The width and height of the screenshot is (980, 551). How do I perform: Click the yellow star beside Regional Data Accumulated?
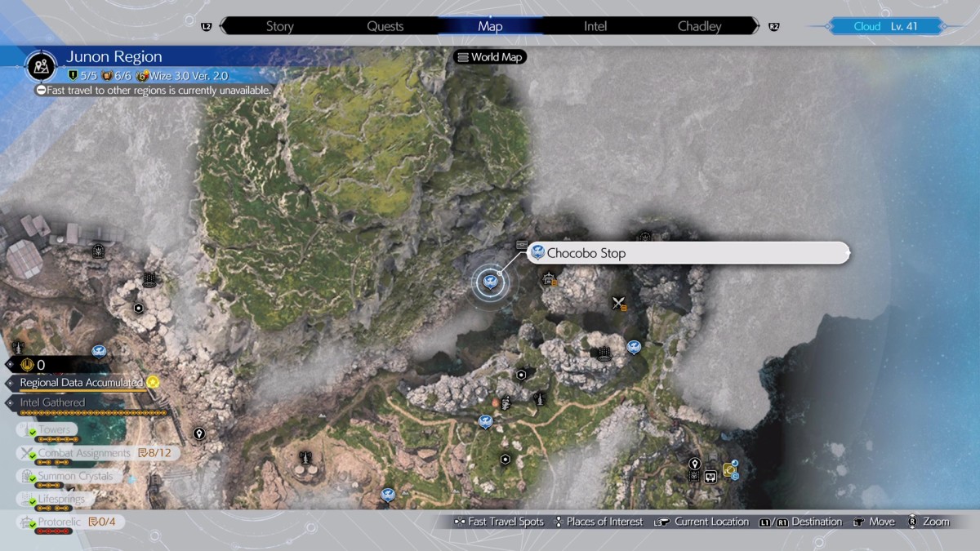(152, 382)
